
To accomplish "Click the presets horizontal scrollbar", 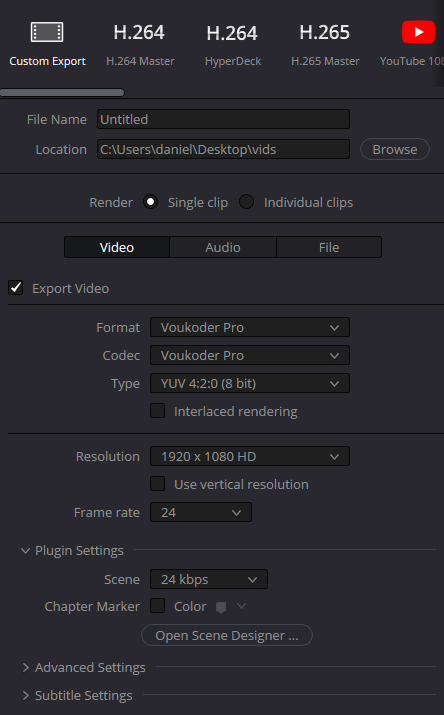I will [62, 93].
